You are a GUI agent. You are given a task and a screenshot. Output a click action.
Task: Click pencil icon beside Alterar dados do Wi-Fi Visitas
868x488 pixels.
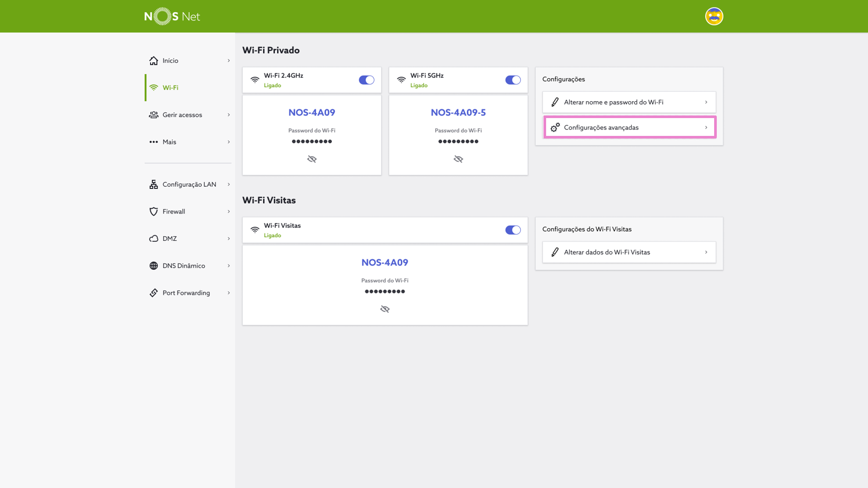tap(555, 252)
